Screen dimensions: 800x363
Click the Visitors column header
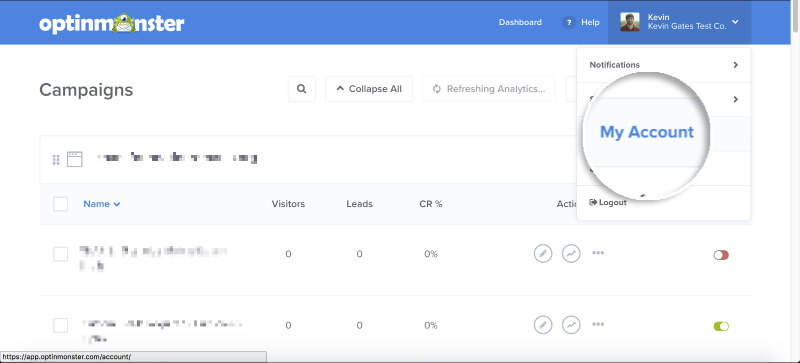[x=288, y=204]
